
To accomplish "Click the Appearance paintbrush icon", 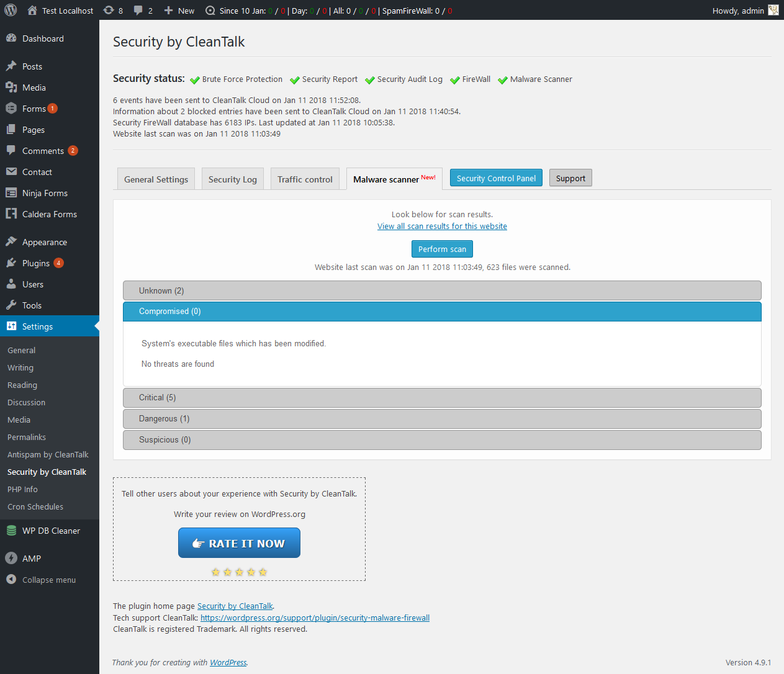I will coord(11,242).
